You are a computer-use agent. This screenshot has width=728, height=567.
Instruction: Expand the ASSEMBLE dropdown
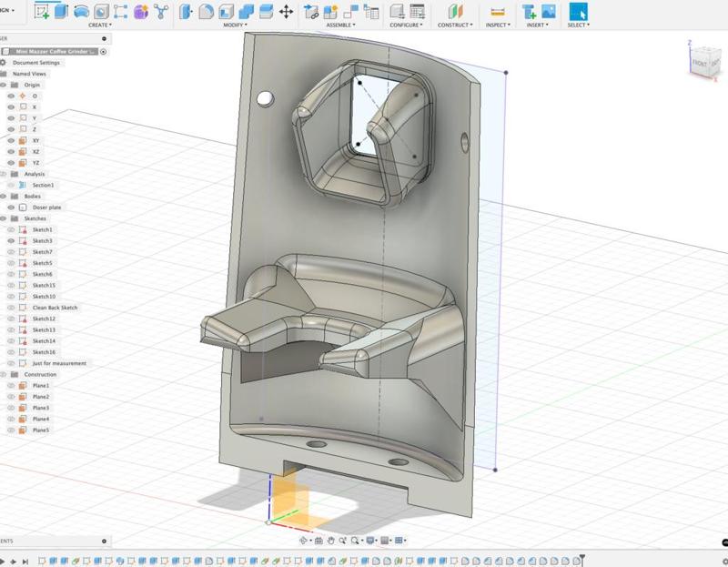pyautogui.click(x=340, y=25)
